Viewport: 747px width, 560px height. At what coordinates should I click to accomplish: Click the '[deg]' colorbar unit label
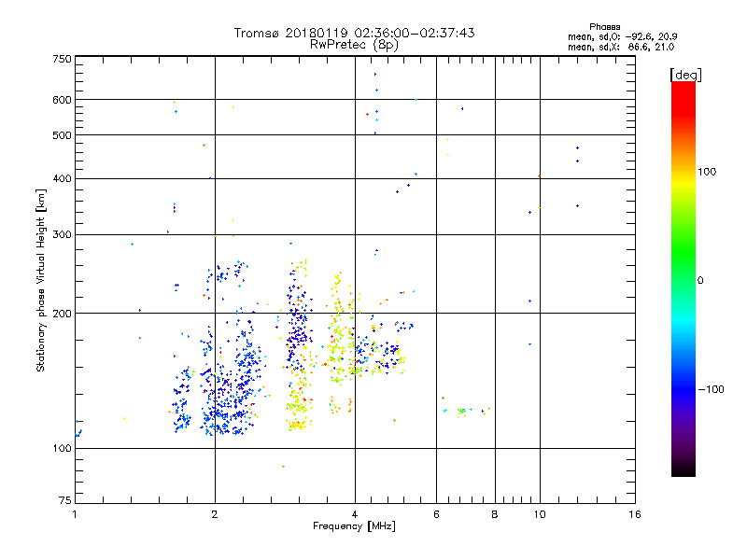[685, 75]
